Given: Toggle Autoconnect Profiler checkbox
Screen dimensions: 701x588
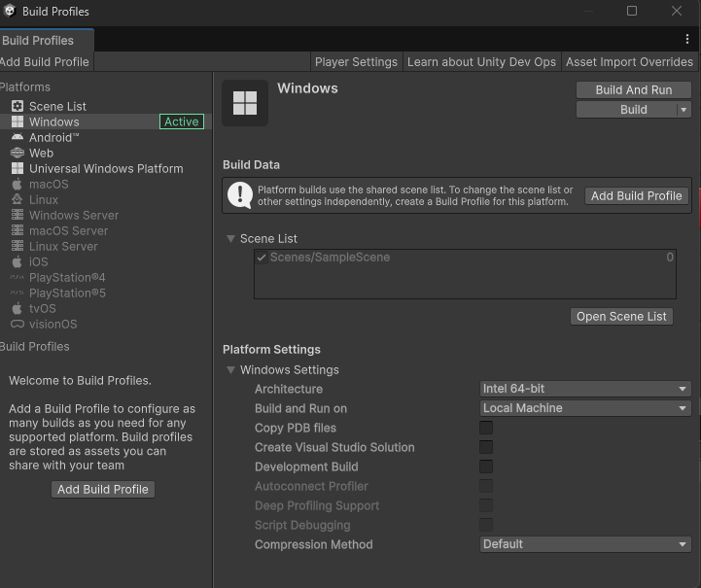Looking at the screenshot, I should pos(486,486).
